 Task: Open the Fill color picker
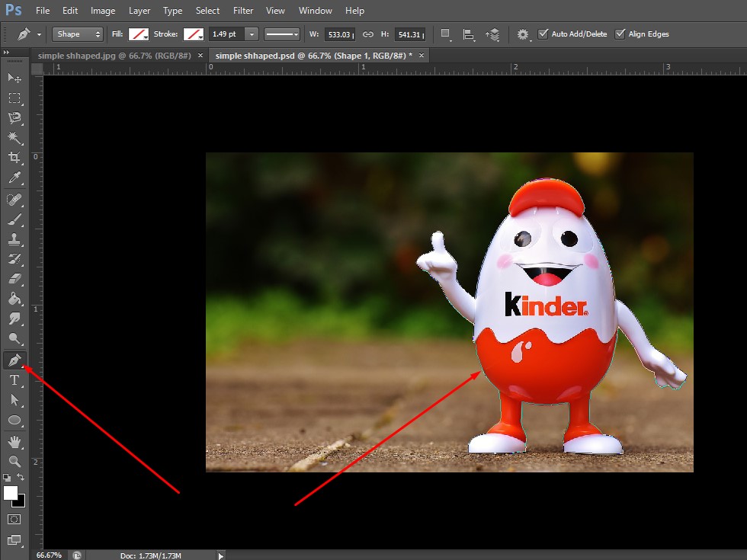139,34
